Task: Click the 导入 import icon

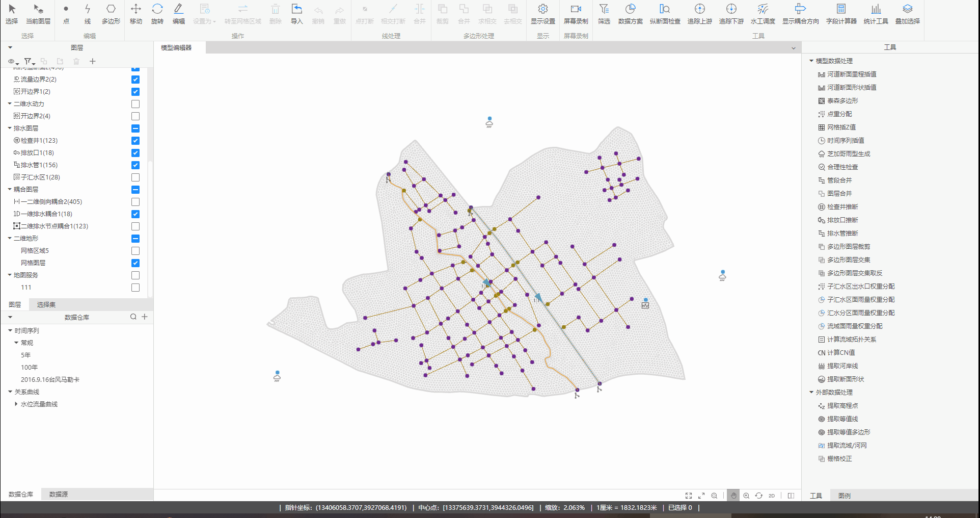Action: (297, 14)
